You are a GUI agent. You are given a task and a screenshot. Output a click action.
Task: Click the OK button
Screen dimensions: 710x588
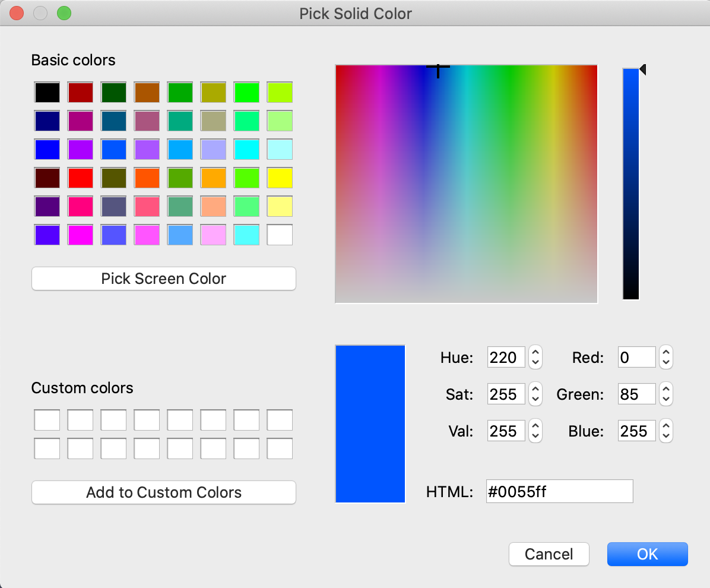(x=647, y=554)
